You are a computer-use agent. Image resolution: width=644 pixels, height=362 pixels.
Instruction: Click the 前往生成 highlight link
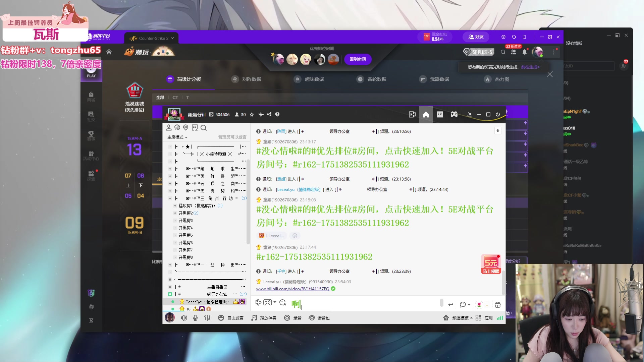point(530,67)
